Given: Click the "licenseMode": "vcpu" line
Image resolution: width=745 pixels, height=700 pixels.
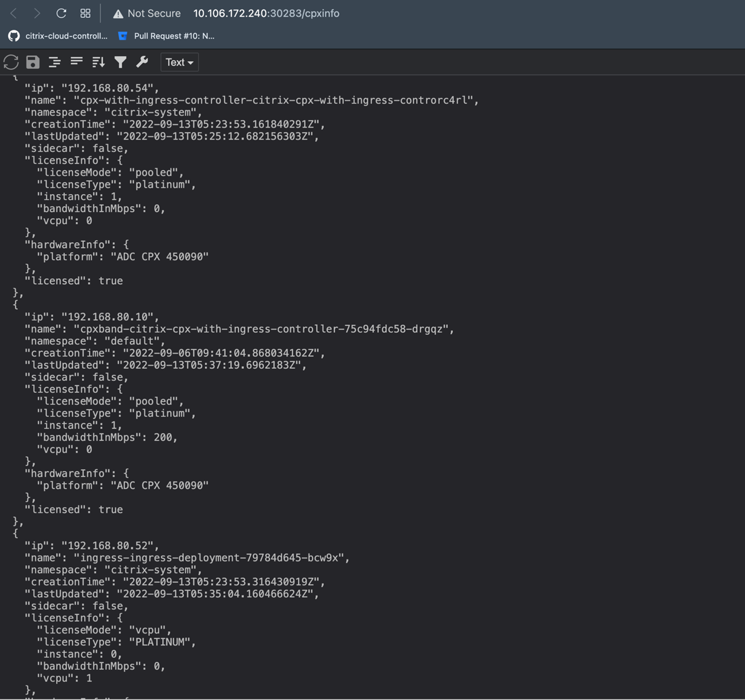Looking at the screenshot, I should [x=104, y=630].
